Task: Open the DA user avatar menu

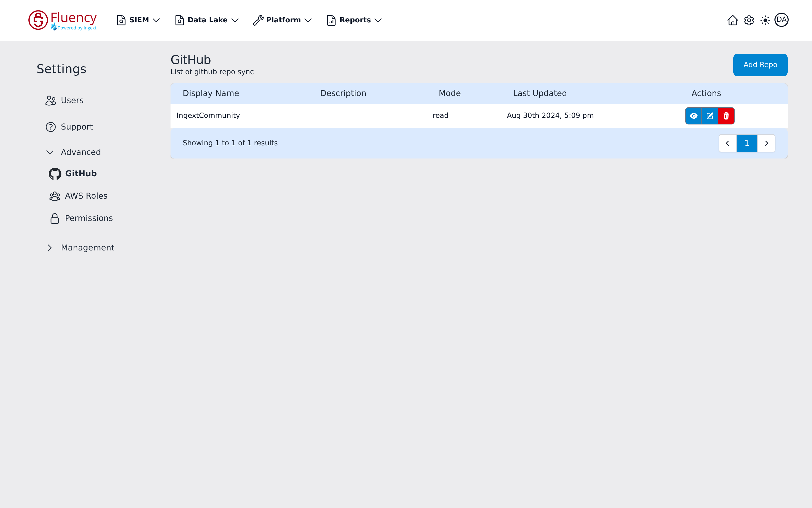Action: click(x=782, y=20)
